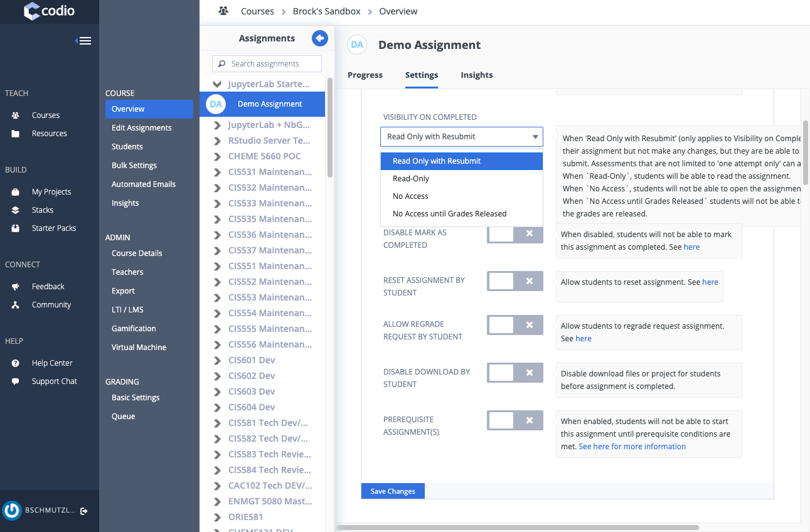The height and width of the screenshot is (532, 810).
Task: Click Brock's Sandbox breadcrumb
Action: click(326, 11)
